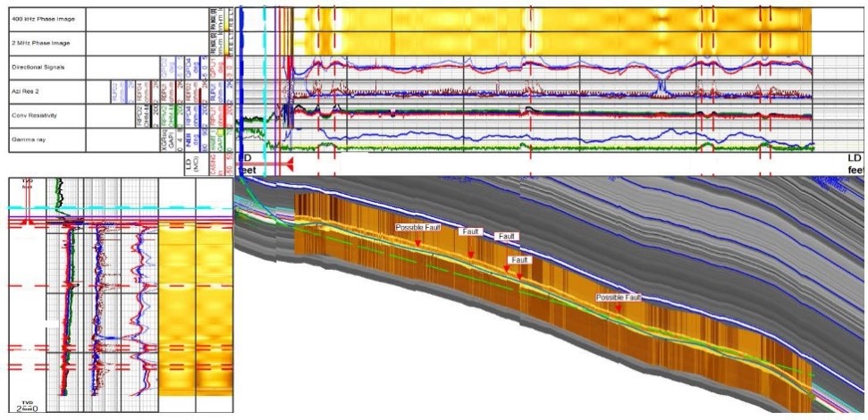Choose the Conv Resistivity track label
Screen dimensions: 868x420
click(x=34, y=115)
